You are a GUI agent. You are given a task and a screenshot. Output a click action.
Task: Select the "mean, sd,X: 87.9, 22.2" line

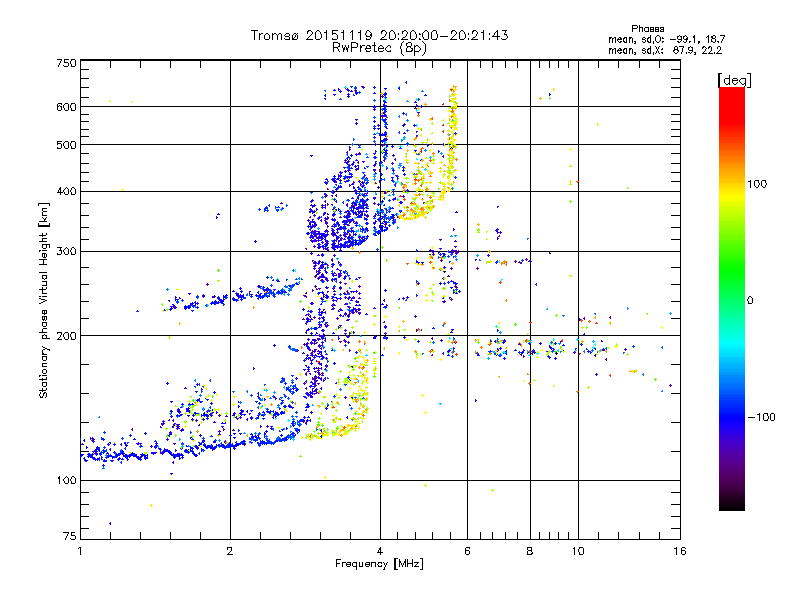(x=665, y=50)
